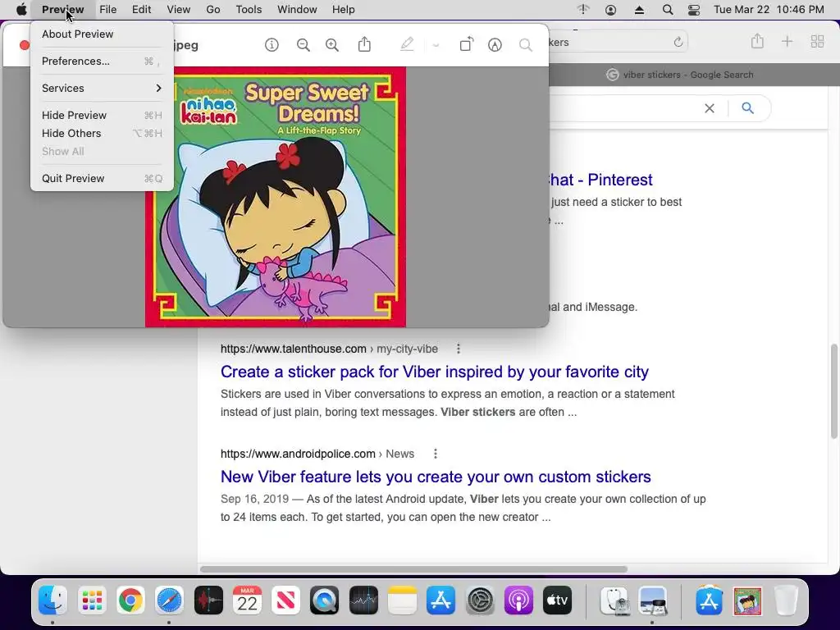This screenshot has width=840, height=630.
Task: Open Calendar from the Dock
Action: coord(247,600)
